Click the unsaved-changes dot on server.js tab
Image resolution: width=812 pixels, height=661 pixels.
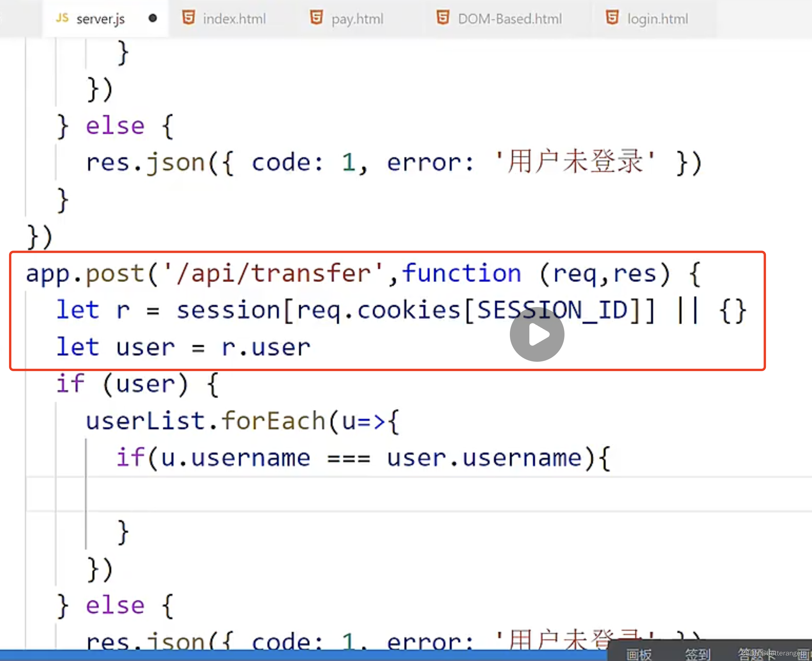click(153, 18)
